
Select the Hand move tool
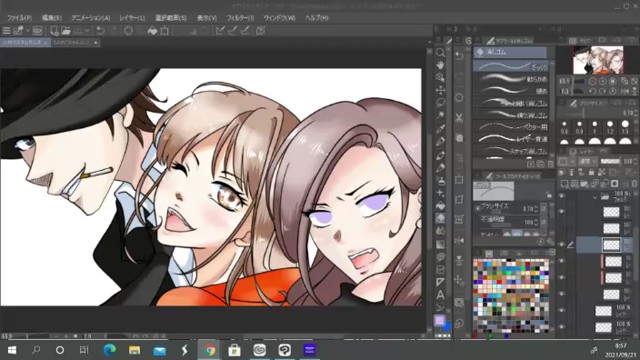(x=440, y=65)
